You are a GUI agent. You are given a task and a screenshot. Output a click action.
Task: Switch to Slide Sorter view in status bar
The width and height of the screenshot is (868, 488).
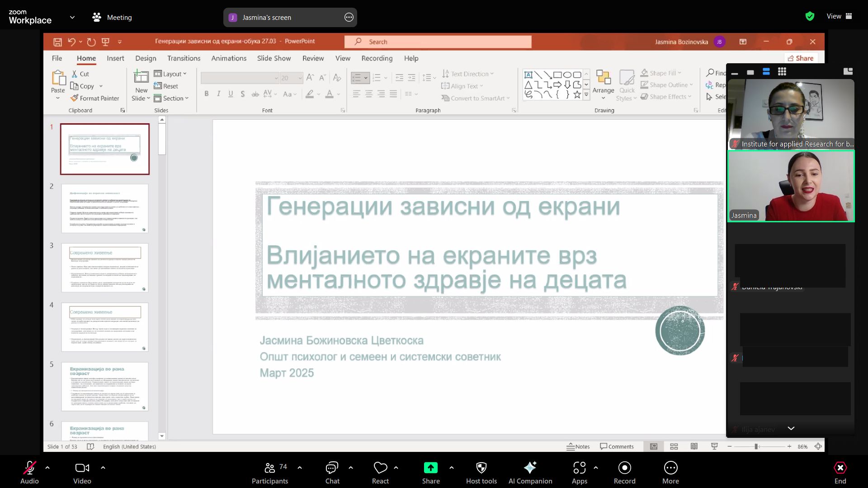(674, 446)
